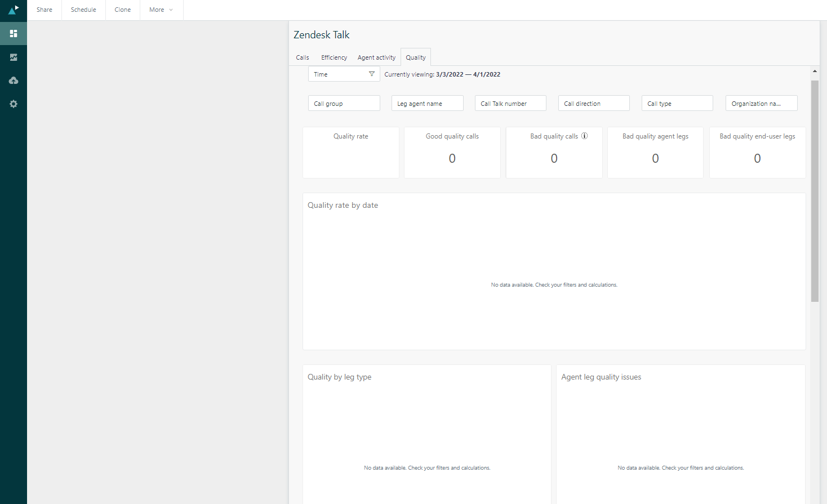Click the Time filter funnel icon
This screenshot has width=827, height=504.
[372, 74]
